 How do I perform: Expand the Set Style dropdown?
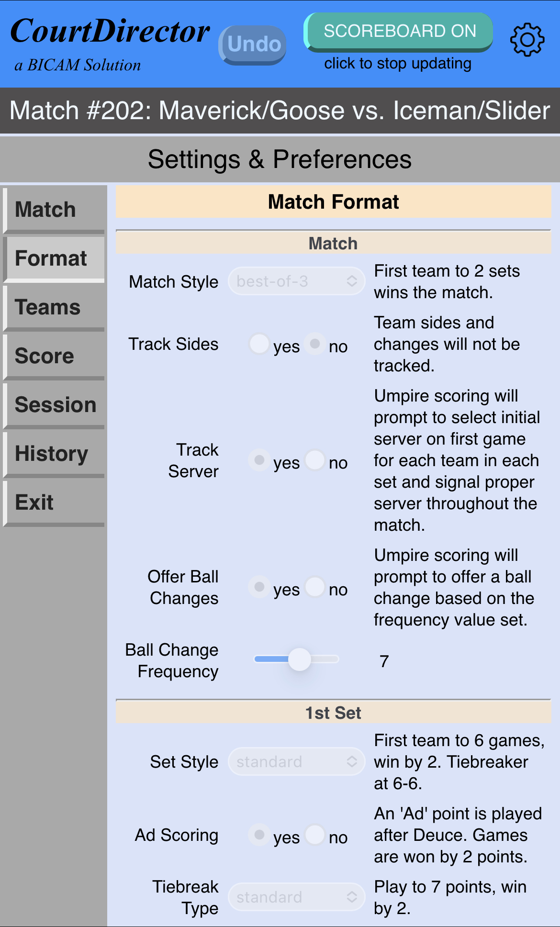[297, 761]
